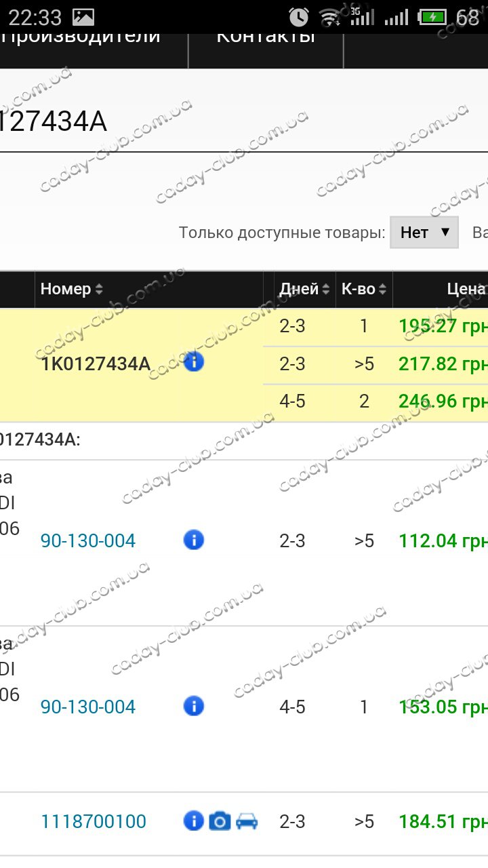This screenshot has width=488, height=868.
Task: Sort the table by Номер column arrows
Action: point(99,290)
